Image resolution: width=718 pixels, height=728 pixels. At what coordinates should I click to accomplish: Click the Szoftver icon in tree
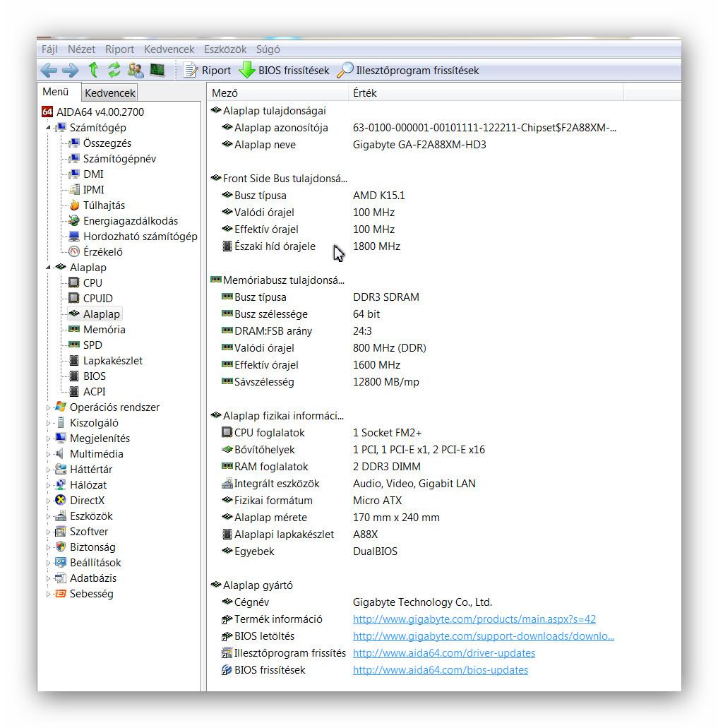click(60, 532)
